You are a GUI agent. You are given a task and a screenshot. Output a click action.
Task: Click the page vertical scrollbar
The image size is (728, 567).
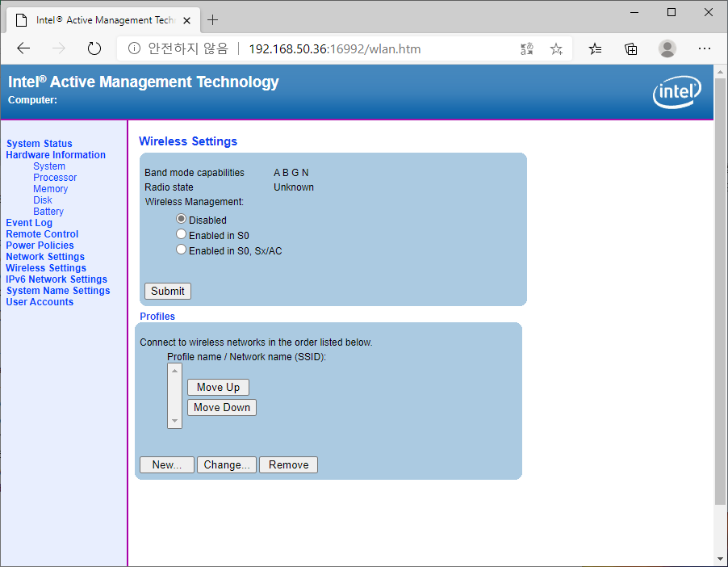click(x=720, y=291)
